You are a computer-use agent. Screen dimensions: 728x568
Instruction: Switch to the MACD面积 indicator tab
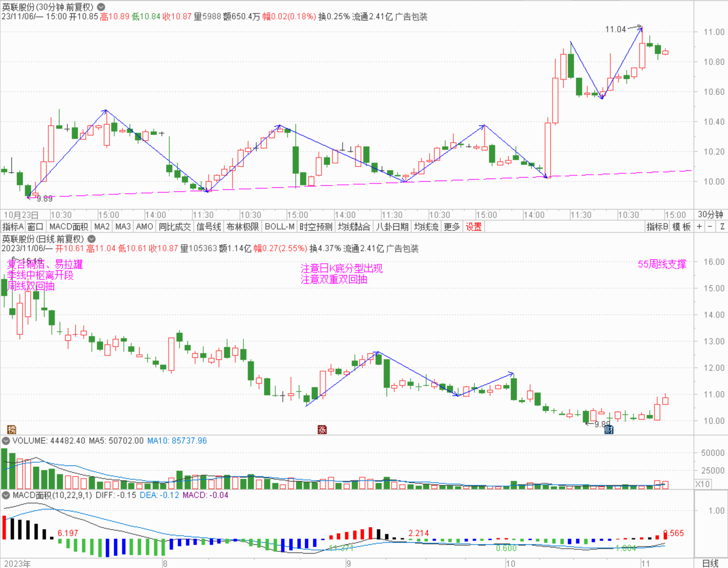(68, 227)
